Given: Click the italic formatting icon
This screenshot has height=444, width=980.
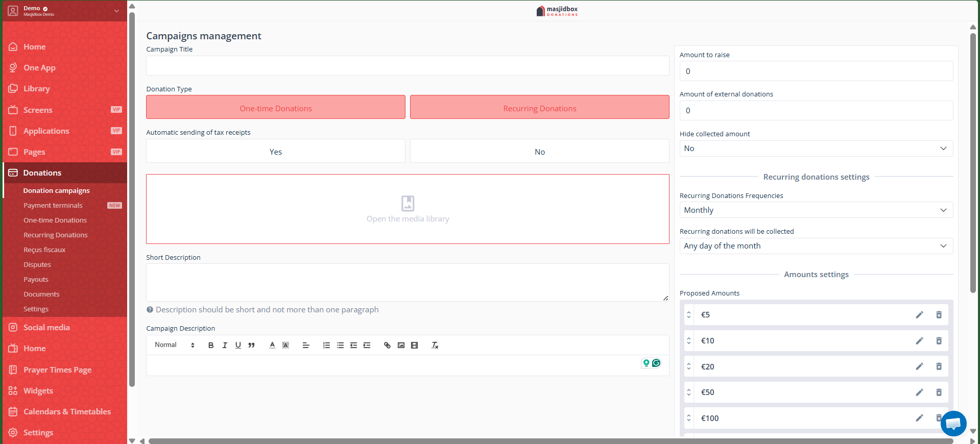Looking at the screenshot, I should 225,346.
